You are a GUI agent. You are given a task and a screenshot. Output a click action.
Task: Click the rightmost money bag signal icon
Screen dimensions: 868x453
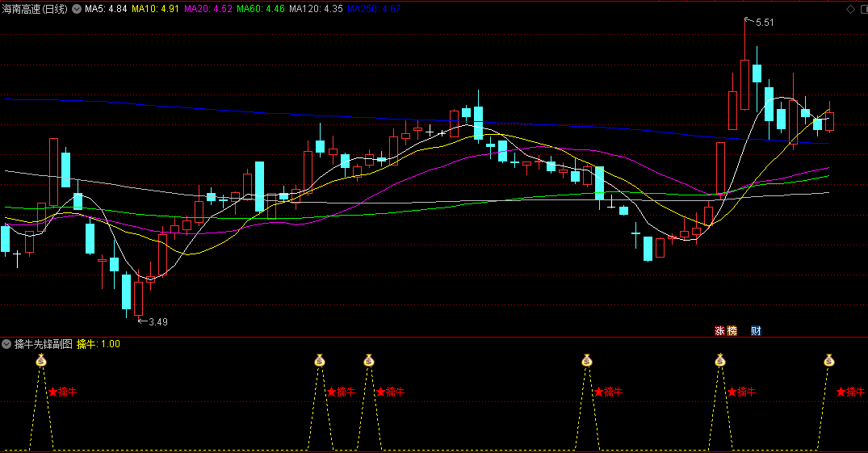click(x=828, y=360)
